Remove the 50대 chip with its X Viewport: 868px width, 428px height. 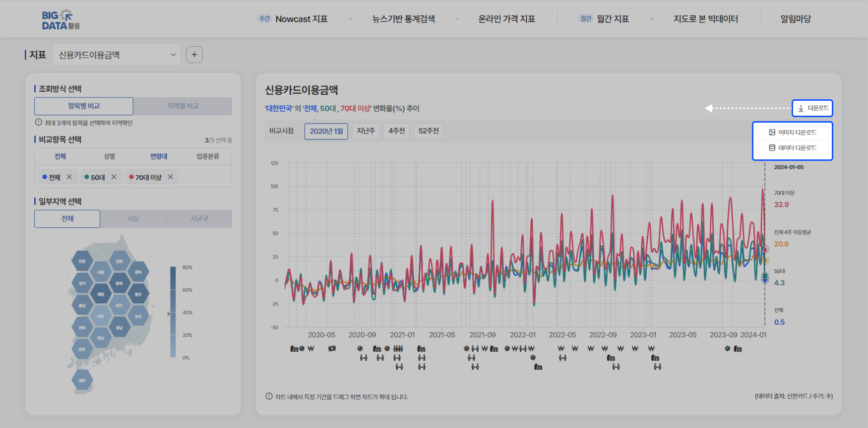click(114, 177)
